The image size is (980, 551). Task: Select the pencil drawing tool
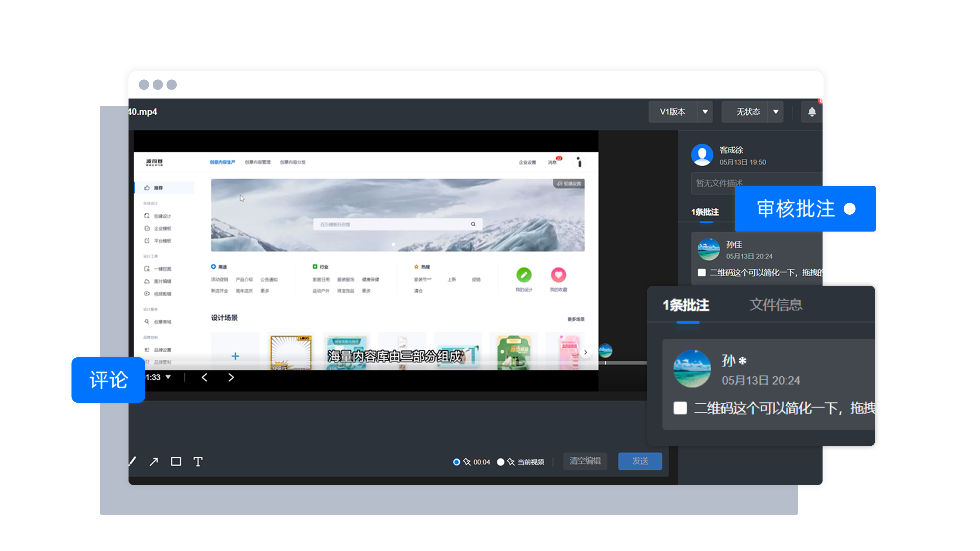132,462
